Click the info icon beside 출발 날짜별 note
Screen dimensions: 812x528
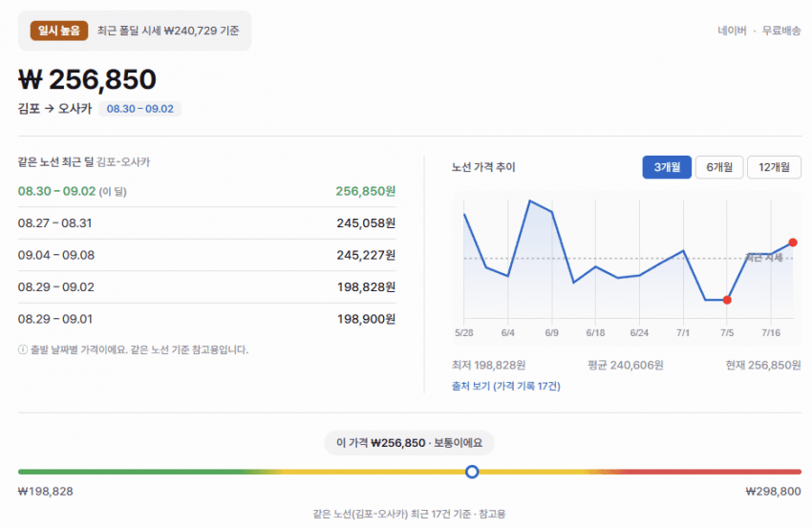23,349
